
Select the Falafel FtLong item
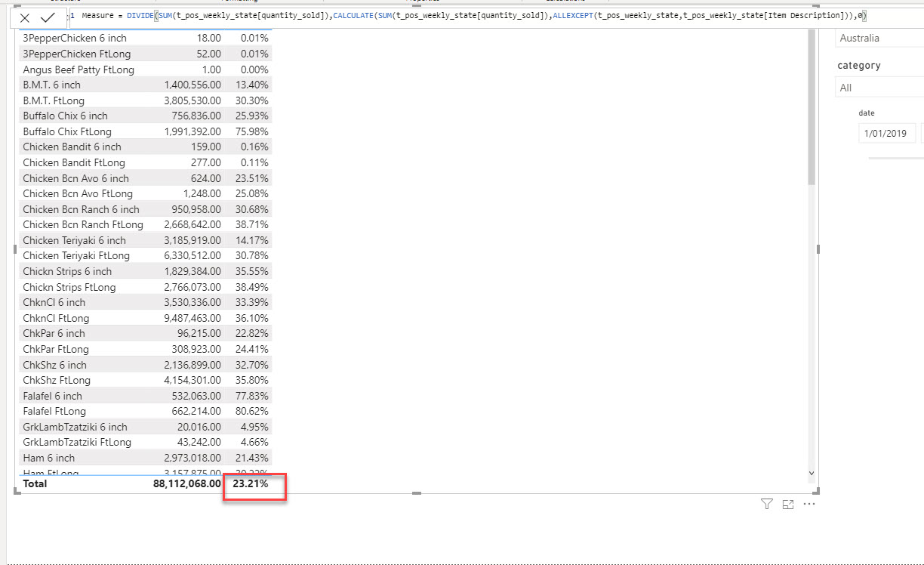pyautogui.click(x=54, y=411)
